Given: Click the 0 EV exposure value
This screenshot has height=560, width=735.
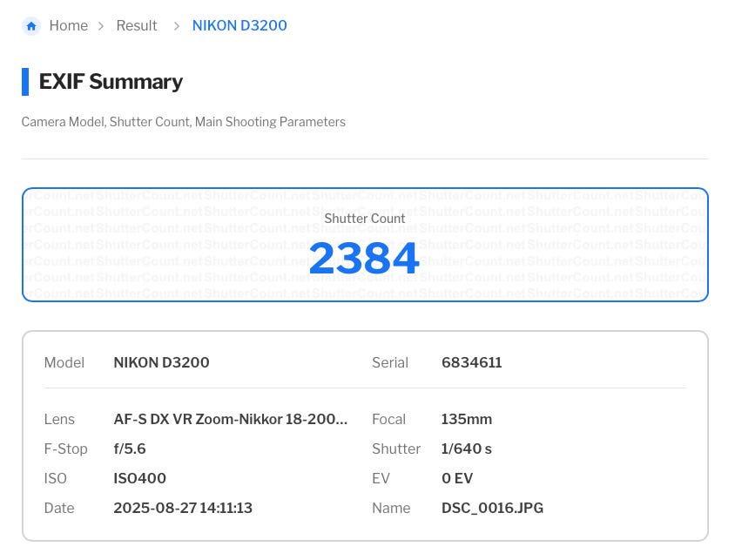Looking at the screenshot, I should tap(457, 479).
